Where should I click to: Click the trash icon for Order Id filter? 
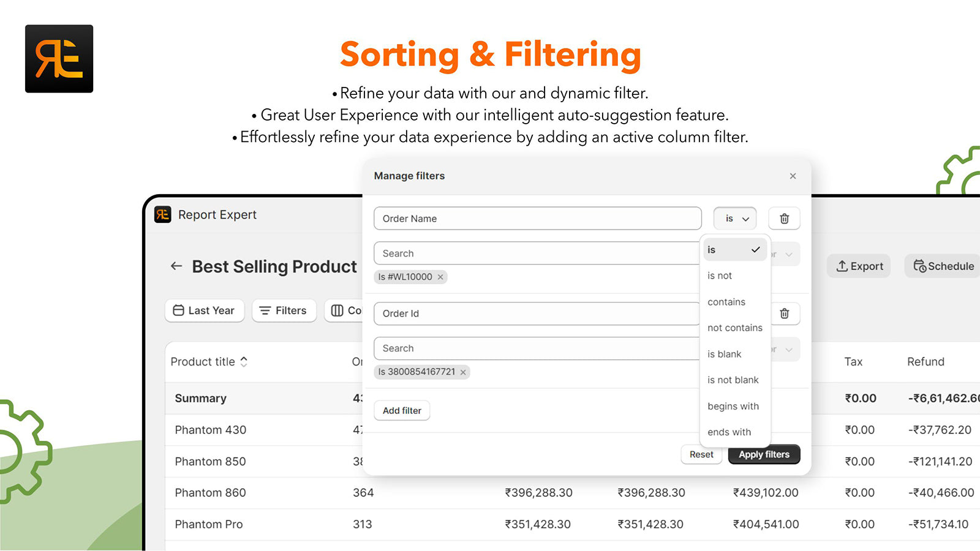click(784, 313)
